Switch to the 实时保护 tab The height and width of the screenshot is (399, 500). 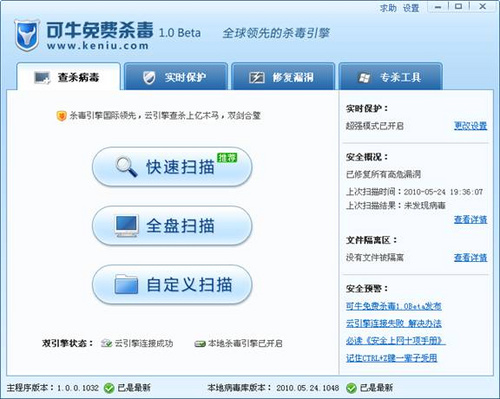176,77
